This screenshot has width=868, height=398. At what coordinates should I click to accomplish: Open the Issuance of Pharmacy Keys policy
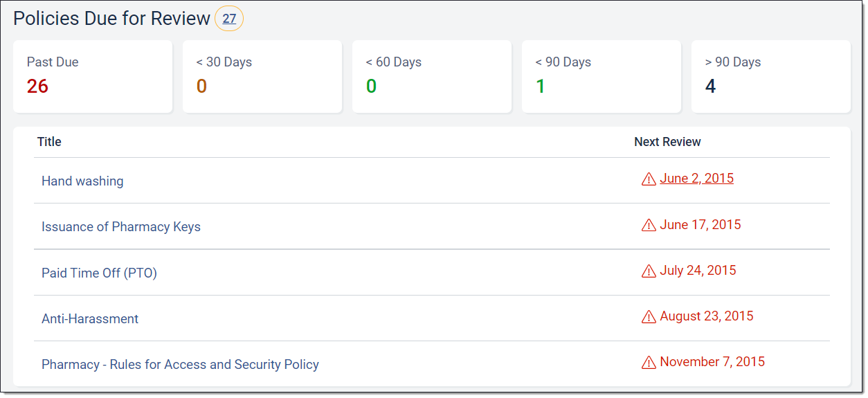(x=121, y=227)
